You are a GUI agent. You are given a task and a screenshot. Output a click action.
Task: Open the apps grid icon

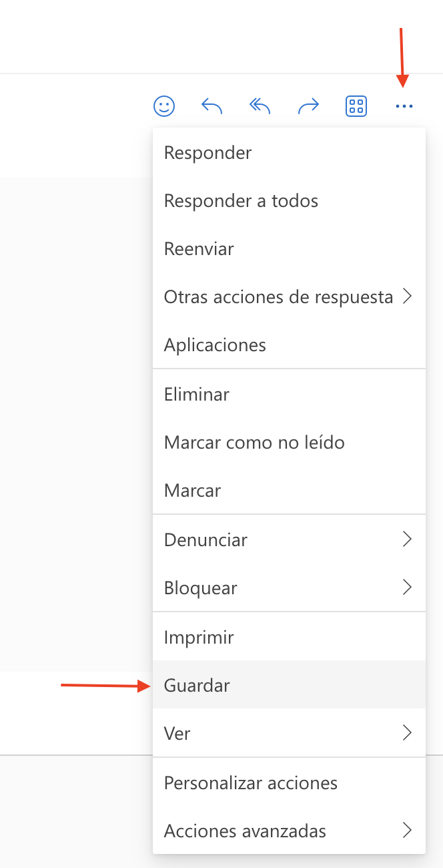coord(356,106)
